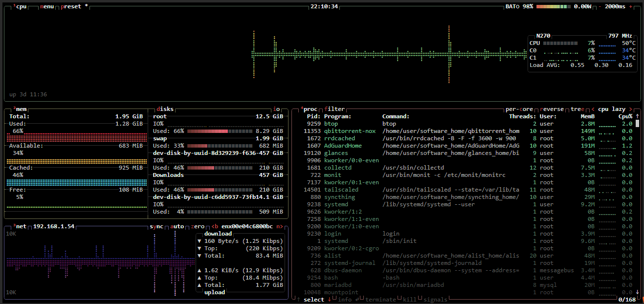644x304 pixels.
Task: Select previous sort column left arrow
Action: 593,109
